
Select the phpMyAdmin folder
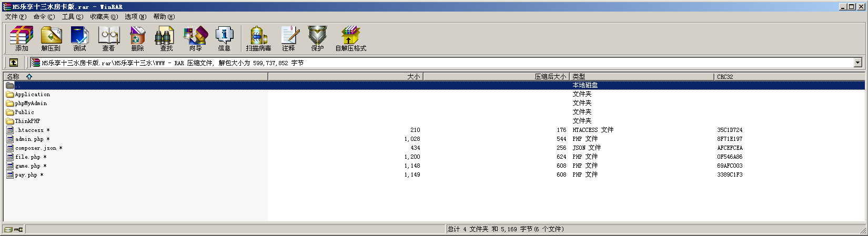(31, 104)
